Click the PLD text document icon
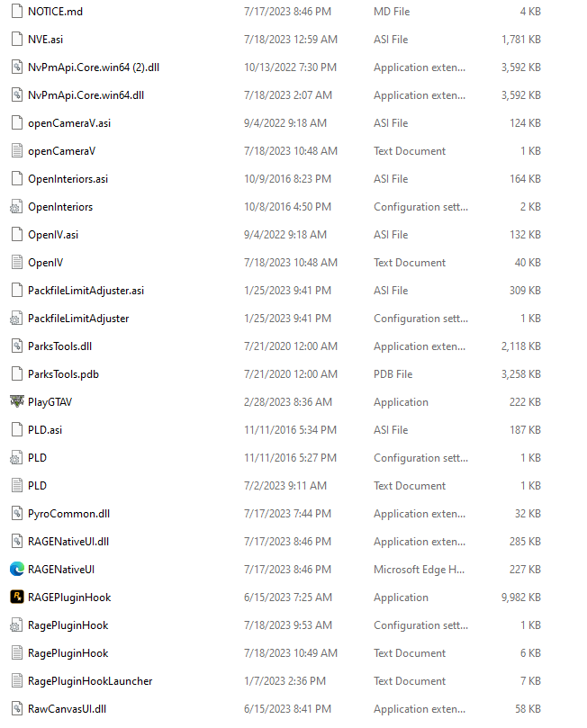This screenshot has width=587, height=728. (x=17, y=485)
